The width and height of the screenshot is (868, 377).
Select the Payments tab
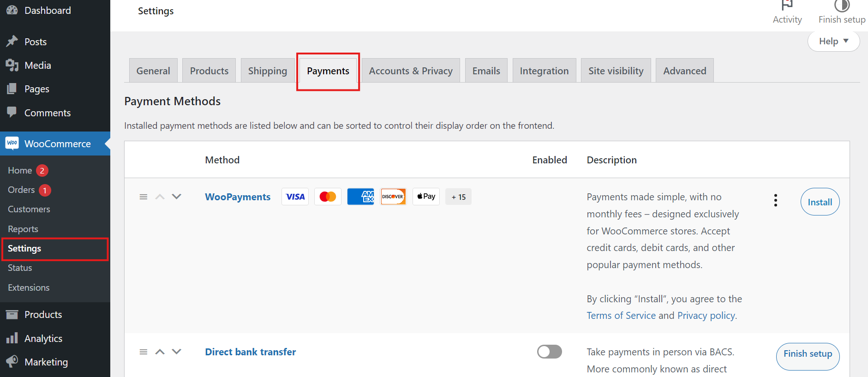pos(328,71)
